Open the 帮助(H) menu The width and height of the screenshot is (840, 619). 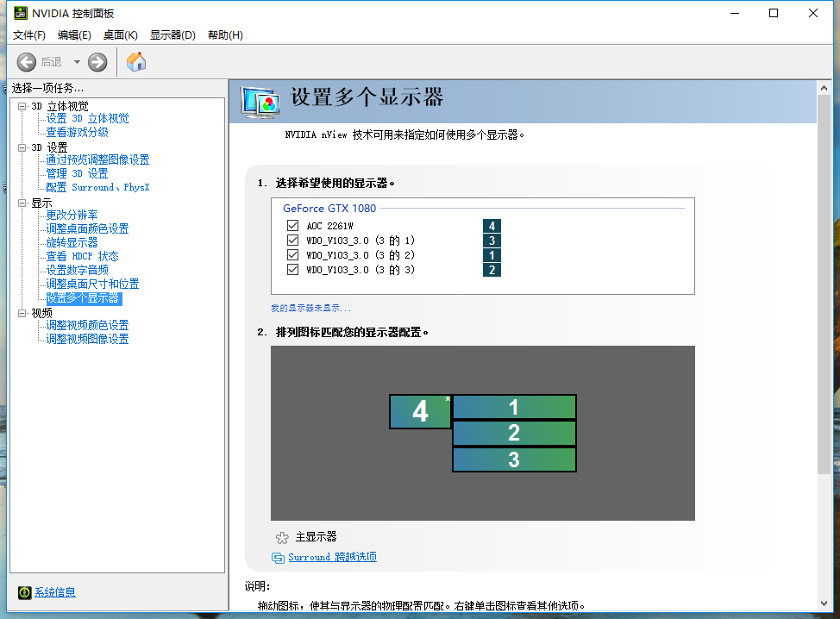226,35
